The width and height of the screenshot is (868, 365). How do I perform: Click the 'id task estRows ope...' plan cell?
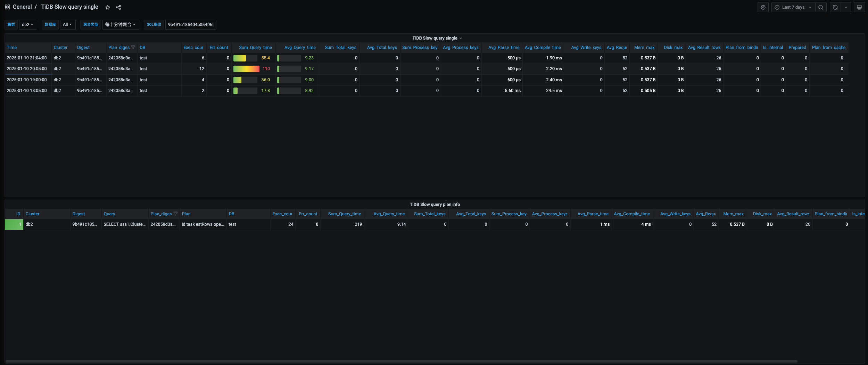point(203,224)
